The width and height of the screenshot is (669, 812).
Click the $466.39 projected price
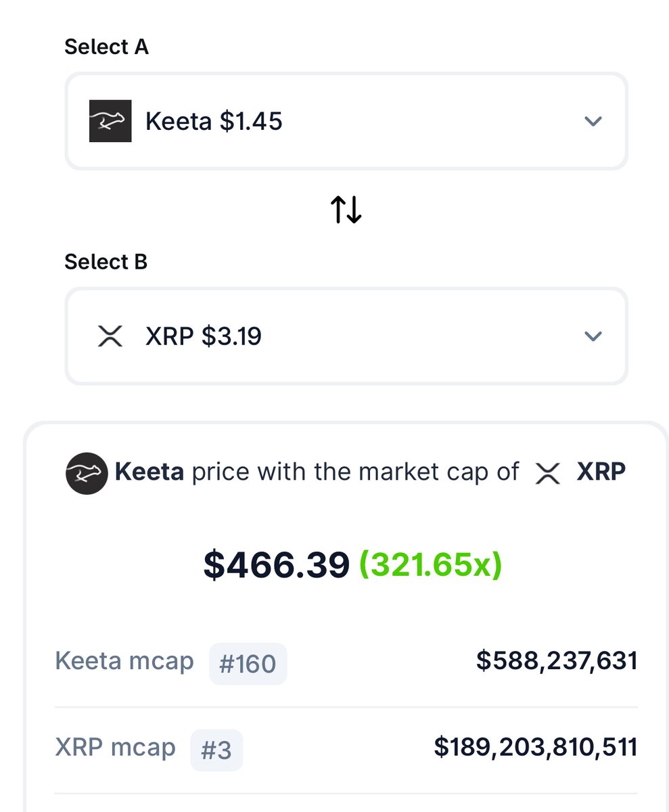(x=276, y=565)
